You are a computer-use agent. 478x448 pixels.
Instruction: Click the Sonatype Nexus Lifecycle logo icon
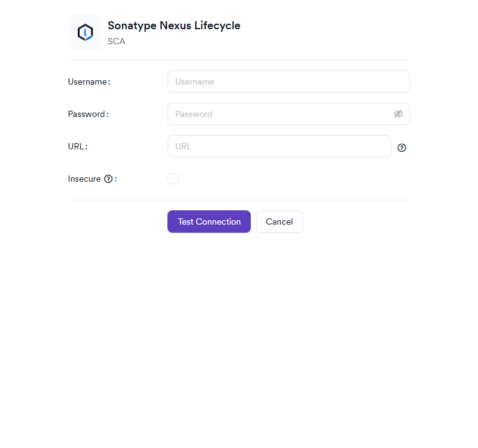85,32
